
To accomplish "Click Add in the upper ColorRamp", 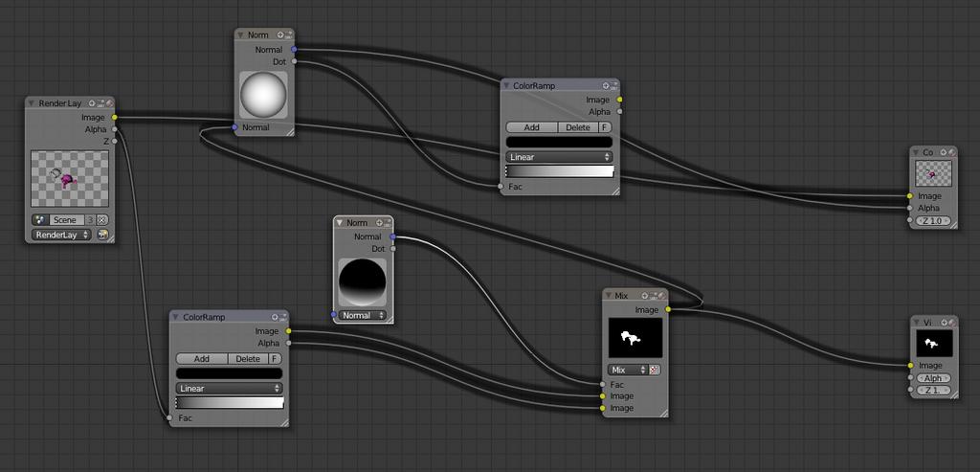I will point(532,127).
